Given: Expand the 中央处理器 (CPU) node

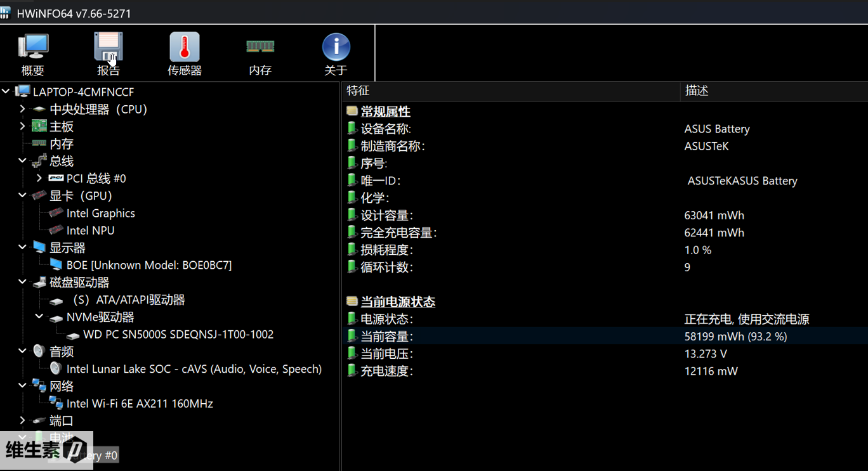Looking at the screenshot, I should pos(22,109).
